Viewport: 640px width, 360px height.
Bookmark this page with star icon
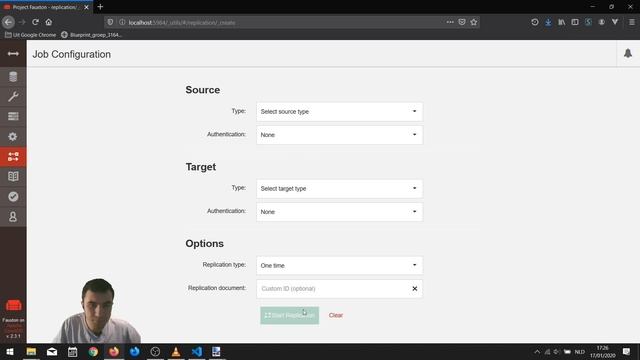click(473, 22)
